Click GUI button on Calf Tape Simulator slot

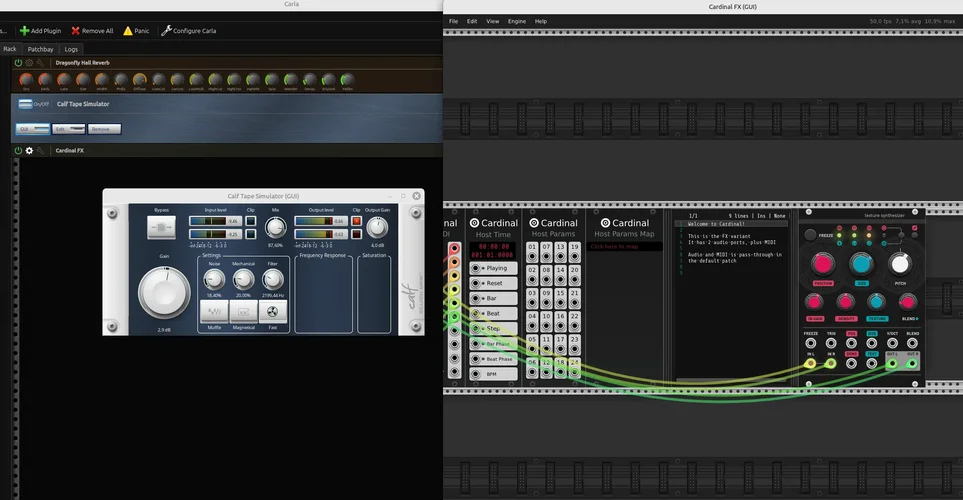coord(33,129)
